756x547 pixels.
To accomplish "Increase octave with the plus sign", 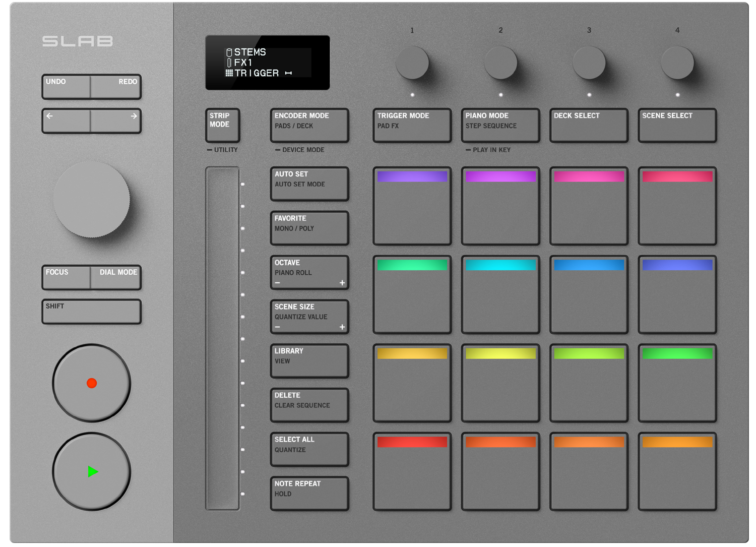I will tap(342, 283).
